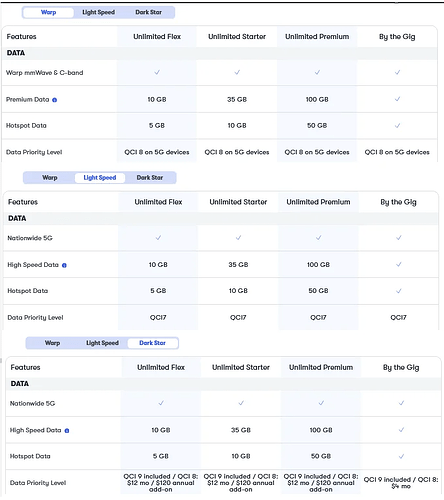Image resolution: width=444 pixels, height=500 pixels.
Task: Select the highlighted Dark Star tab in bottom selector
Action: coord(153,343)
